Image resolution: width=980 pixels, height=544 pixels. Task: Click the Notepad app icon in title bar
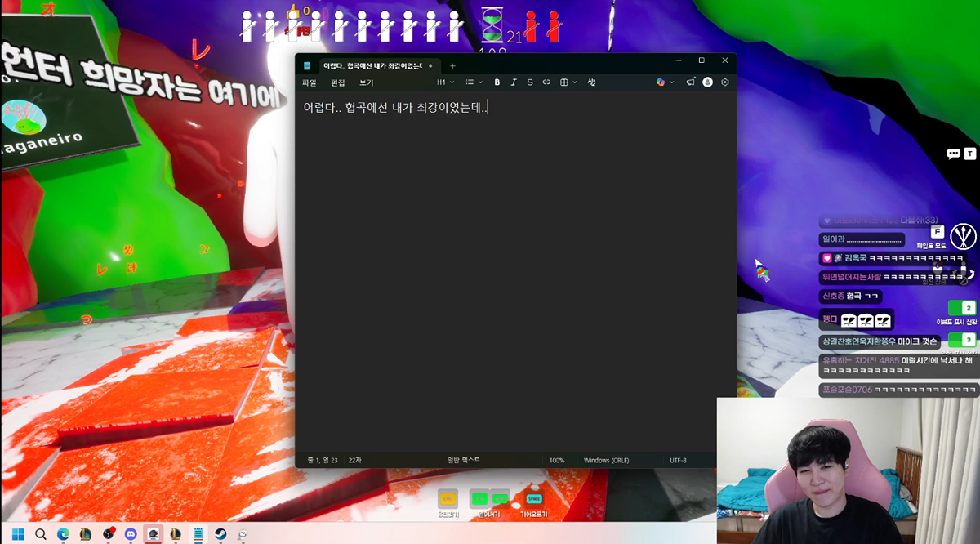click(x=308, y=65)
